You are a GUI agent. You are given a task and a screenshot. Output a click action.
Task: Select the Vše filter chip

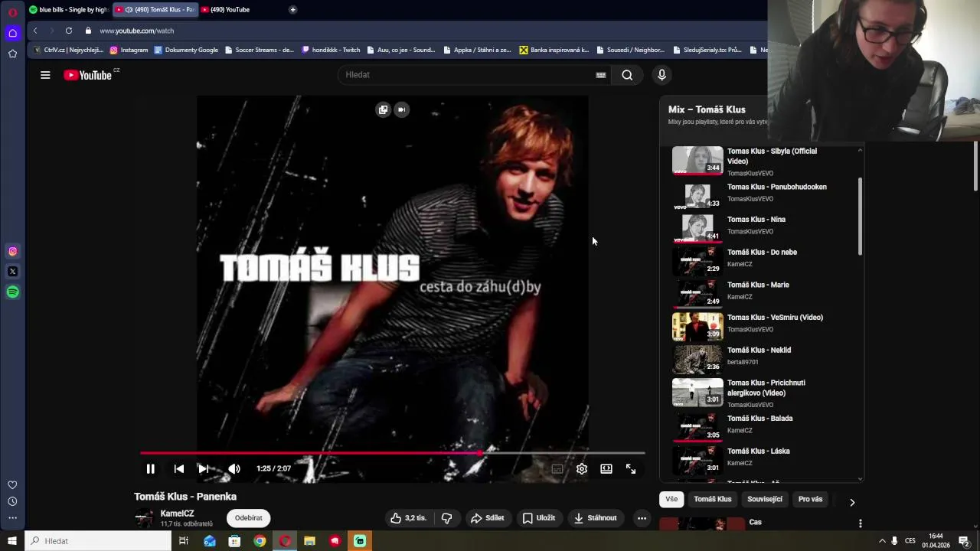coord(671,500)
